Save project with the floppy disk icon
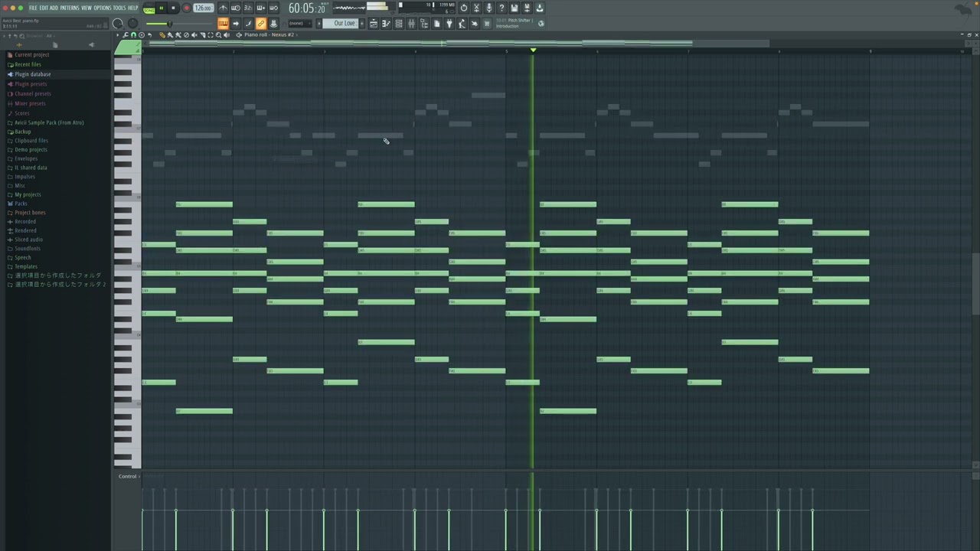Image resolution: width=980 pixels, height=551 pixels. pyautogui.click(x=514, y=8)
